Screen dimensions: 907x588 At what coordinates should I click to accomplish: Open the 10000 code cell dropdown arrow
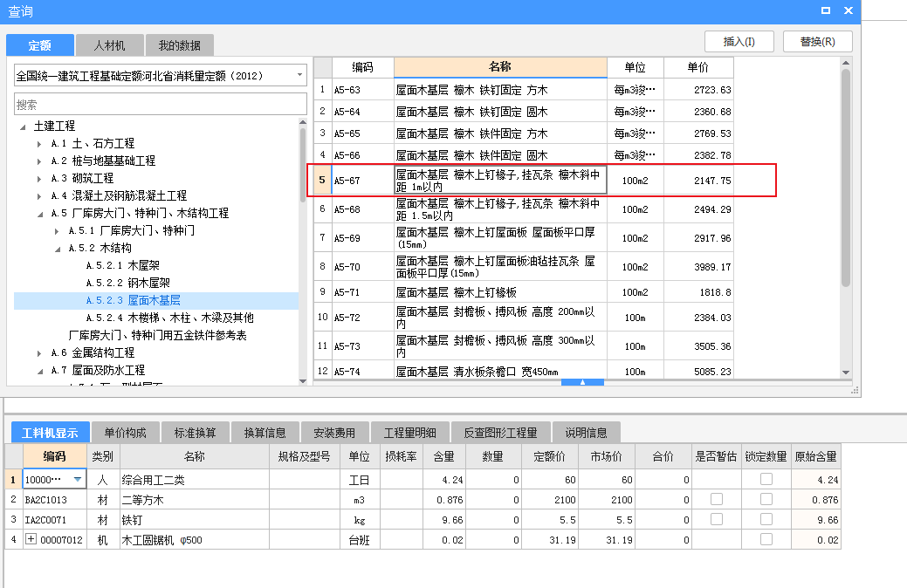click(79, 479)
